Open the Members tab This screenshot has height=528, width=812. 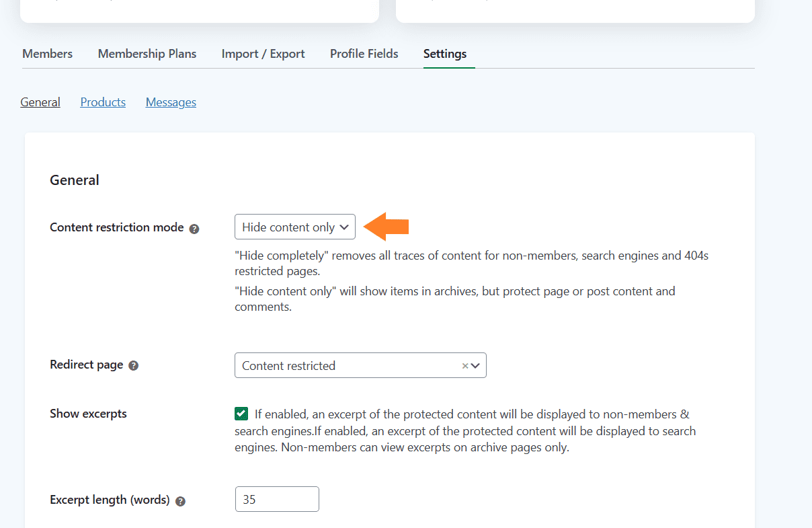pyautogui.click(x=48, y=54)
